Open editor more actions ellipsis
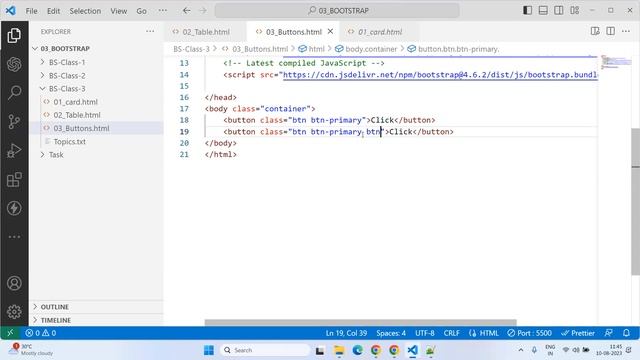The image size is (640, 360). tap(626, 31)
